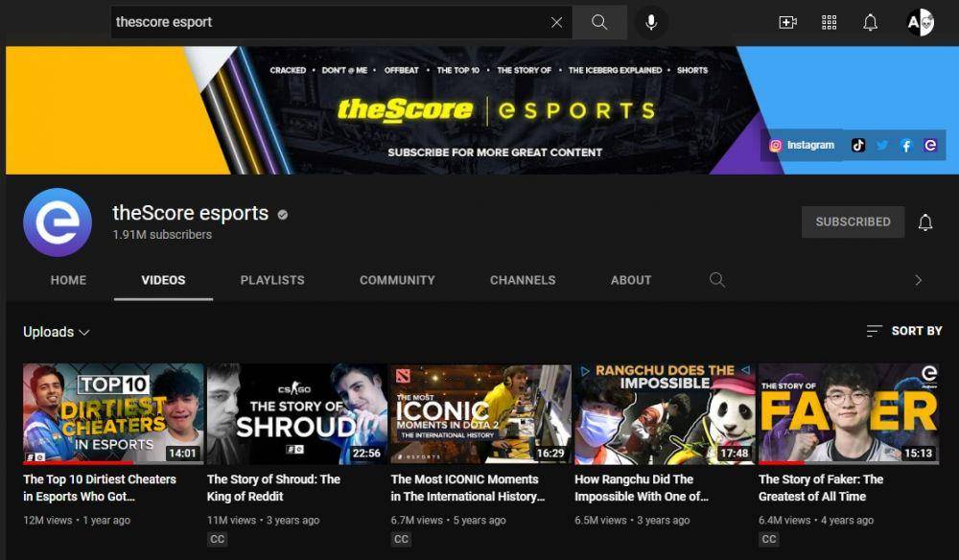Click the 14:01 duration badge
This screenshot has height=560, width=959.
pyautogui.click(x=183, y=453)
